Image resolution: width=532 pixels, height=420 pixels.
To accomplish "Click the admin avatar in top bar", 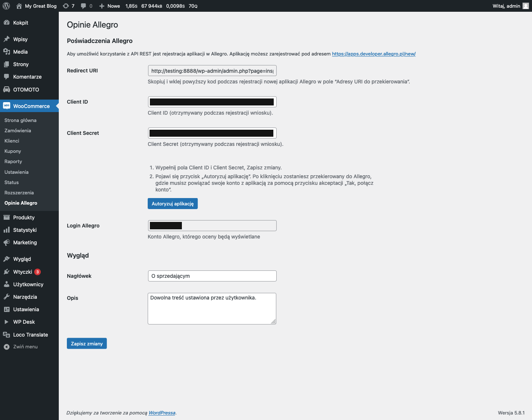I will click(x=525, y=6).
